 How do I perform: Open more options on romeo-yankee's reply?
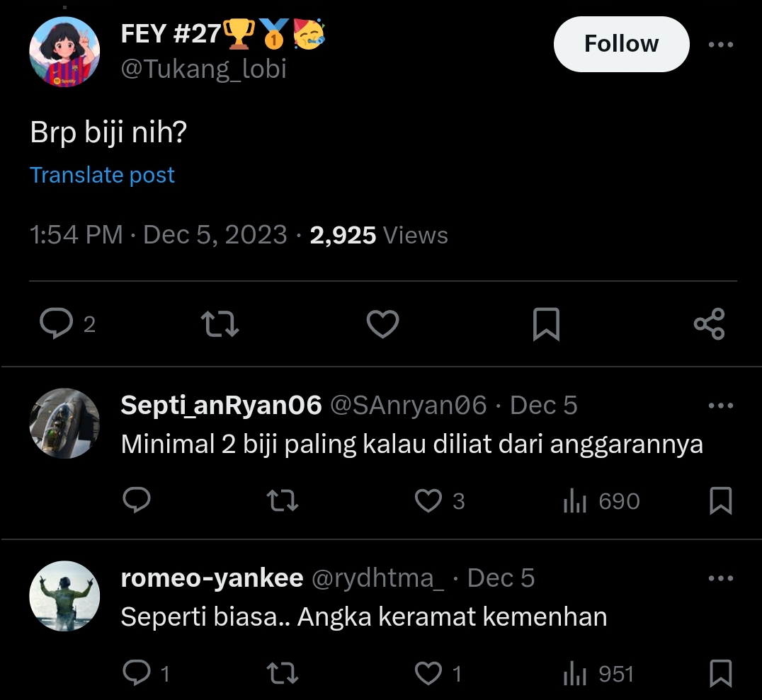click(x=721, y=578)
